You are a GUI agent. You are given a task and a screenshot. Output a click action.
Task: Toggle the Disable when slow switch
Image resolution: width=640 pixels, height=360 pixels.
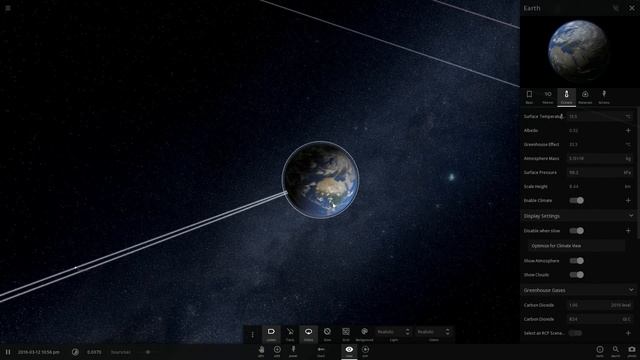pos(576,231)
